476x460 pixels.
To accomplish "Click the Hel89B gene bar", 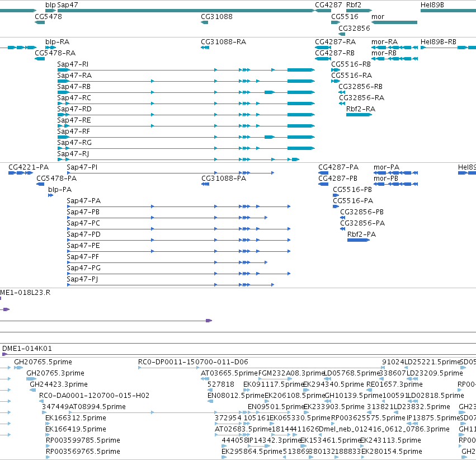I will pyautogui.click(x=448, y=11).
